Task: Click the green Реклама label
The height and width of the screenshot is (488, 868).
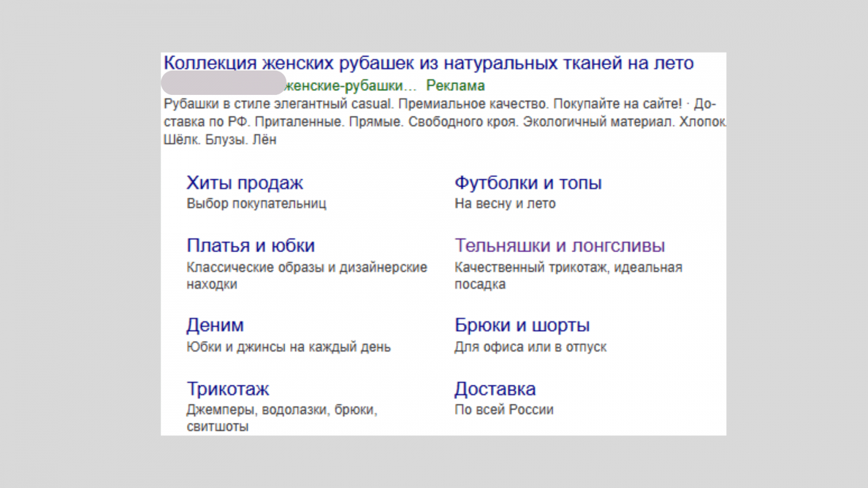Action: pos(455,86)
